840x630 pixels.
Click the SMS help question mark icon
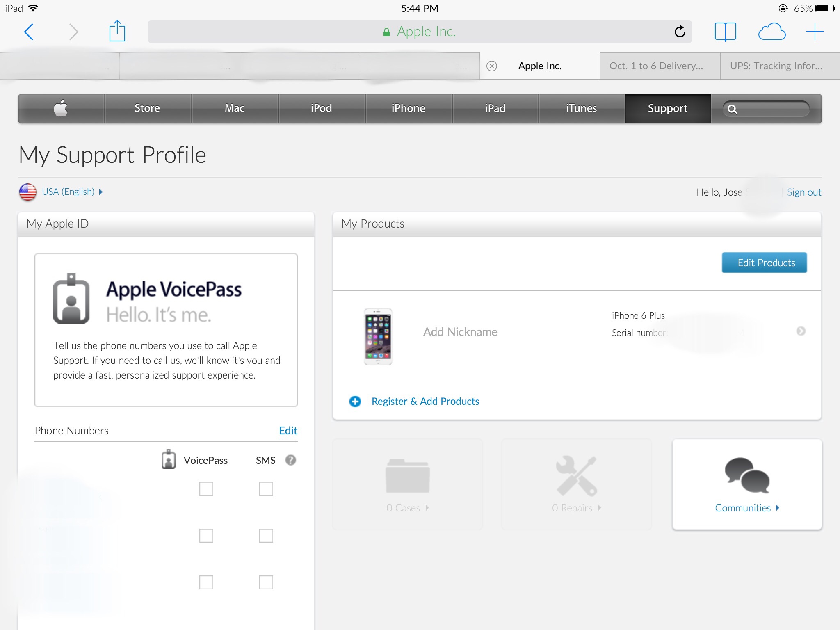click(x=291, y=460)
